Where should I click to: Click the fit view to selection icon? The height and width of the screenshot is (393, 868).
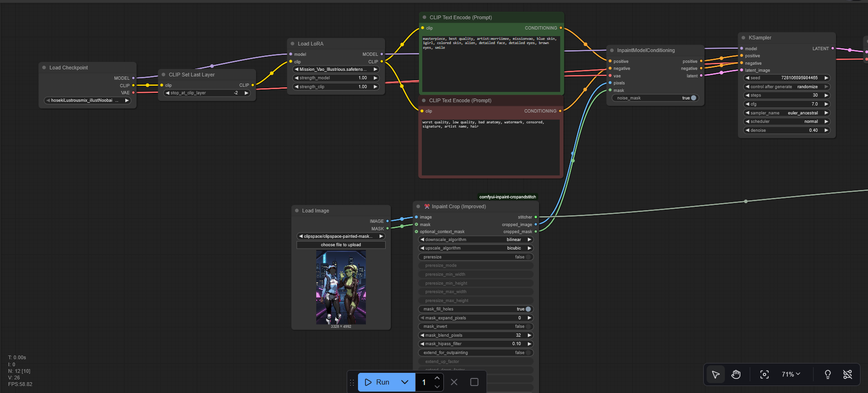point(764,374)
